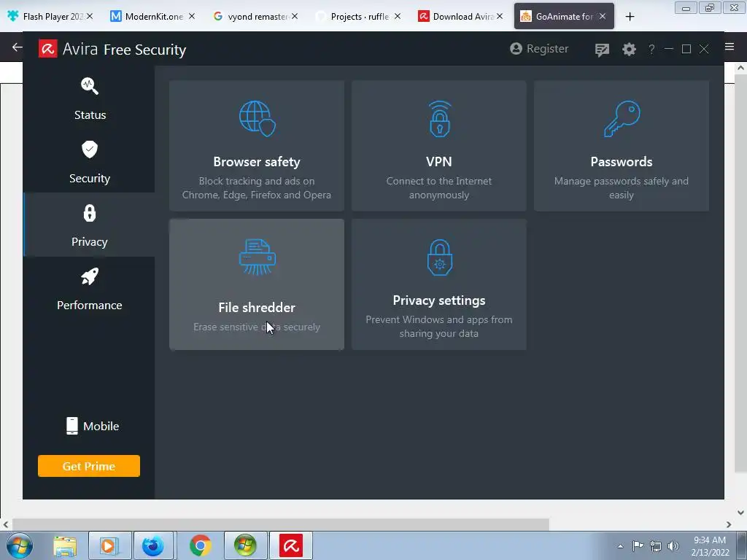Viewport: 747px width, 560px height.
Task: Open the VPN lock tile
Action: tap(438, 146)
